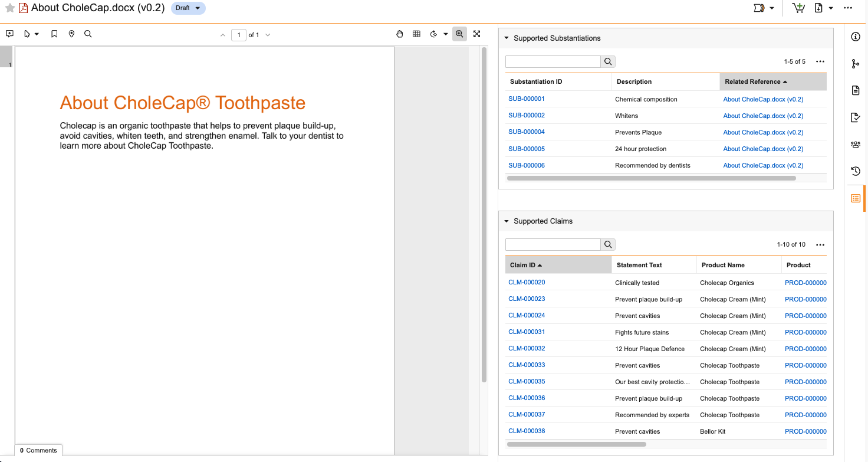Click the claims table horizontal scrollbar
868x462 pixels.
[x=576, y=444]
